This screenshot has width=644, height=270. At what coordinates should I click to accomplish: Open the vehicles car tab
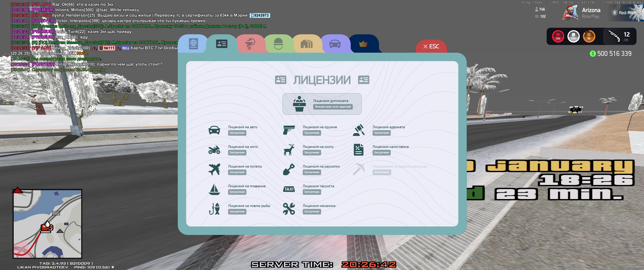click(x=335, y=44)
